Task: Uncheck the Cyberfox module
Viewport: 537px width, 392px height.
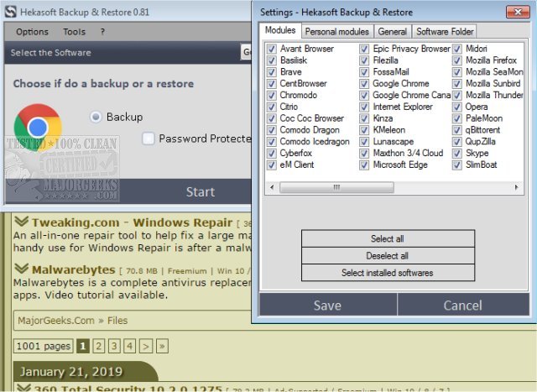Action: tap(272, 153)
